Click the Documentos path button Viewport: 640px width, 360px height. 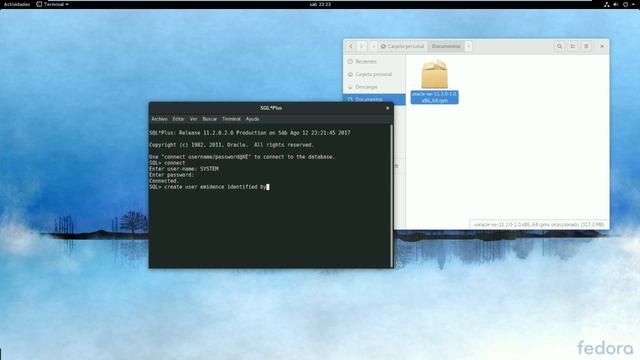446,46
